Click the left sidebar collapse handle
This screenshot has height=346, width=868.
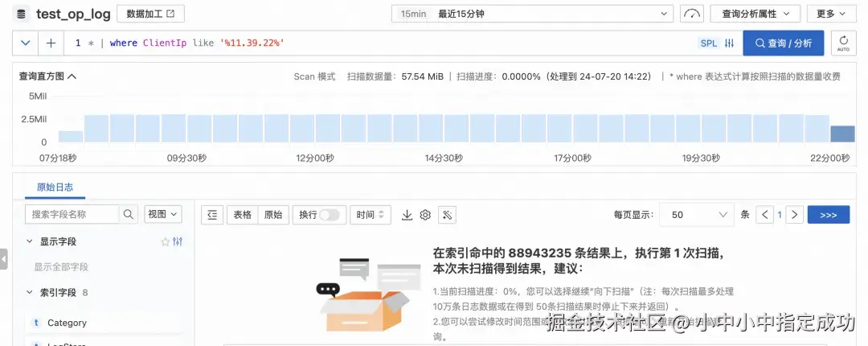(4, 259)
